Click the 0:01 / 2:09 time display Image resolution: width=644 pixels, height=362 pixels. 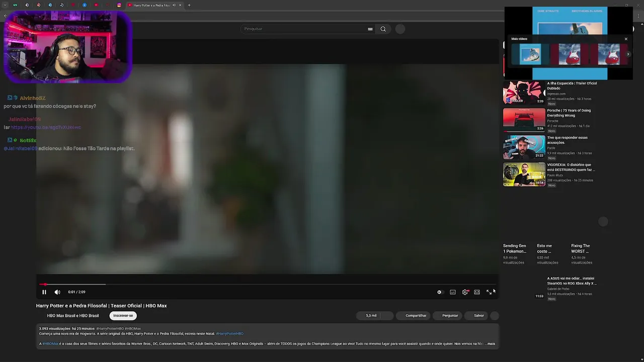pyautogui.click(x=76, y=292)
